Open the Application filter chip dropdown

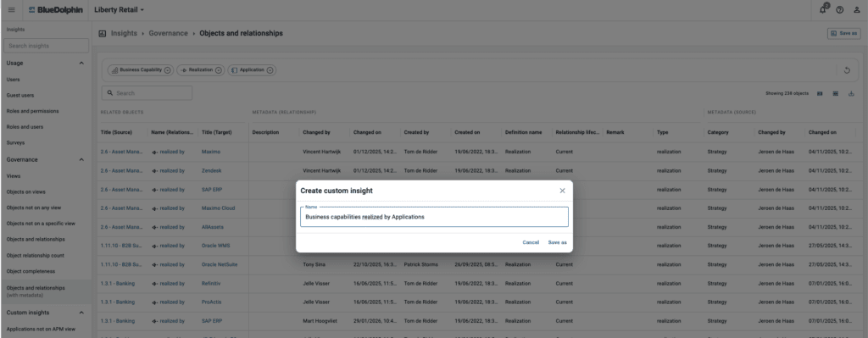click(x=270, y=70)
